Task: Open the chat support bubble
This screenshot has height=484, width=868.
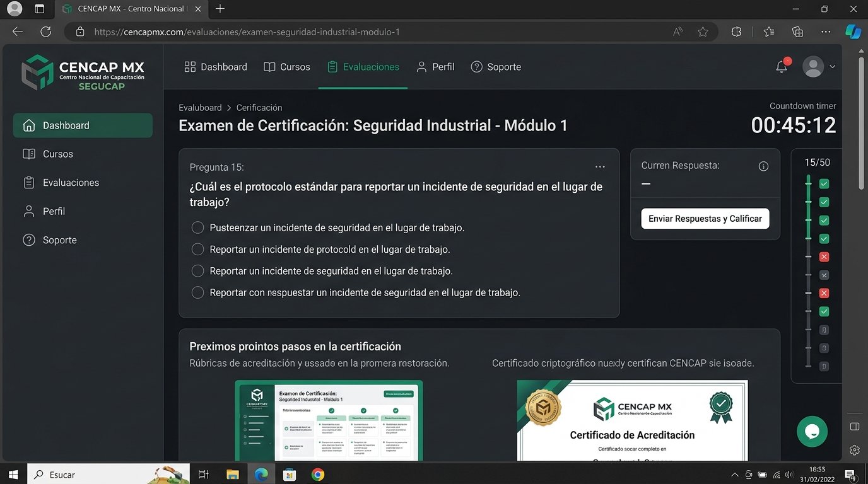Action: tap(812, 432)
